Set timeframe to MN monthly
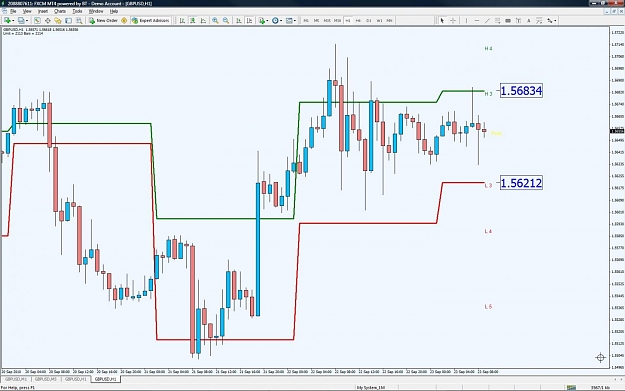Viewport: 625px width, 391px height. tap(389, 20)
